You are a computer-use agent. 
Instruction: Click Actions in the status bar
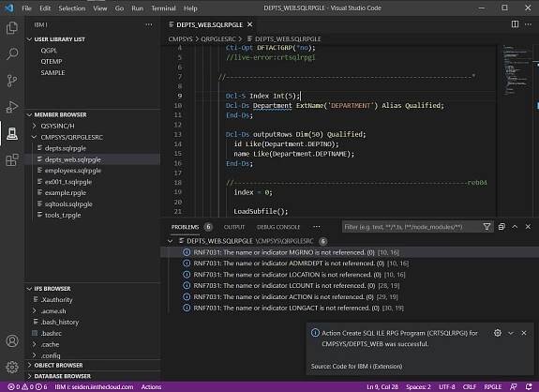(x=151, y=386)
